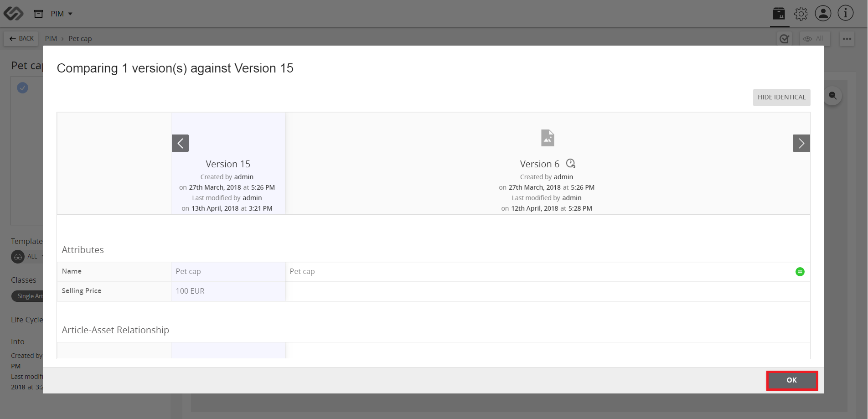Click OK to close the comparison dialog
The width and height of the screenshot is (868, 419).
point(792,380)
